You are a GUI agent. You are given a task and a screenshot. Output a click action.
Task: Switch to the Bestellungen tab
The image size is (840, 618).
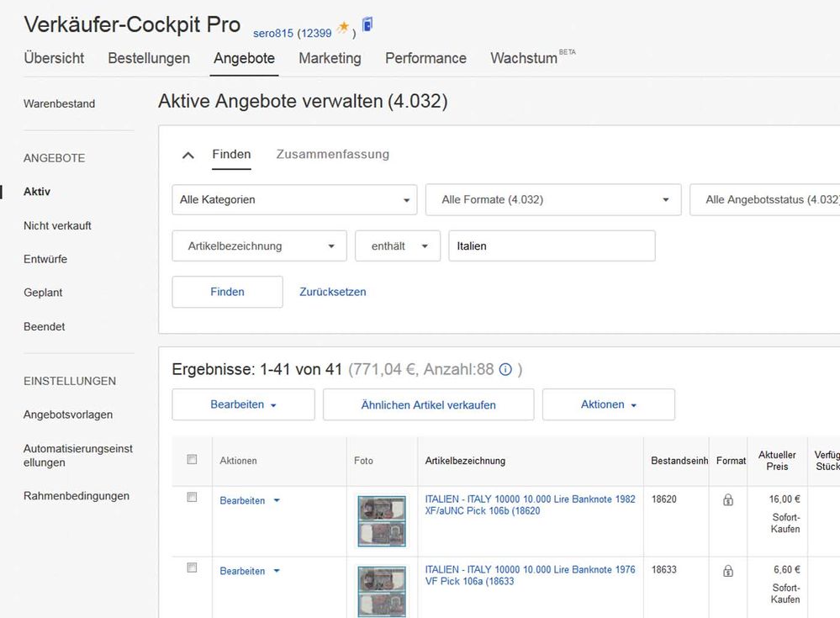point(149,58)
